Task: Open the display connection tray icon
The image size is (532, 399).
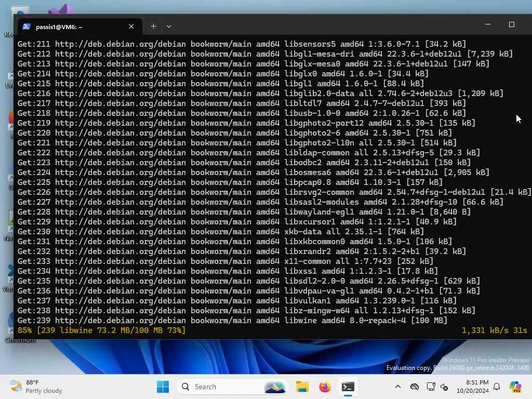Action: click(431, 387)
